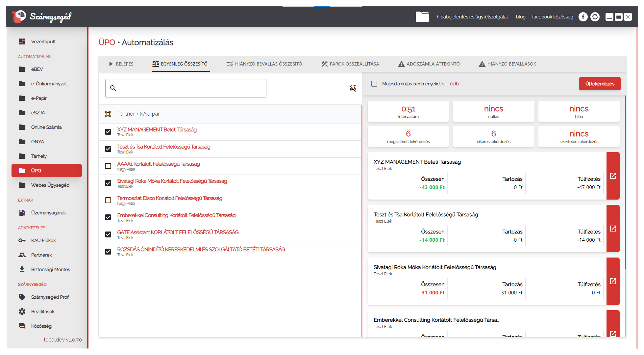The height and width of the screenshot is (355, 644).
Task: Open the blog link in the header
Action: pos(520,17)
